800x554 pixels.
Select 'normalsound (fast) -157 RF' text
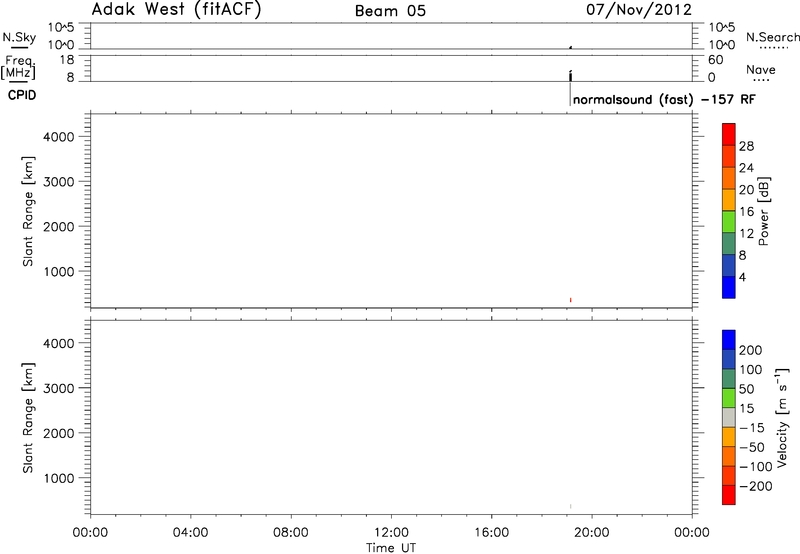coord(664,99)
